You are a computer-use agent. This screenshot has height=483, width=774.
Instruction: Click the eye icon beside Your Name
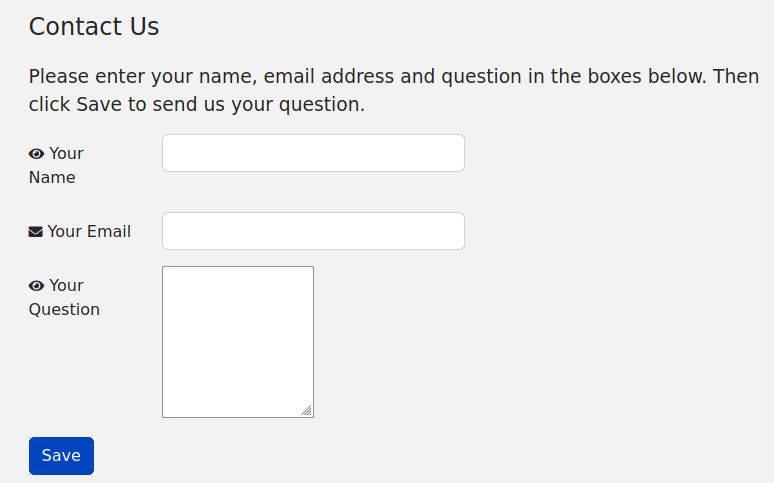pos(36,154)
